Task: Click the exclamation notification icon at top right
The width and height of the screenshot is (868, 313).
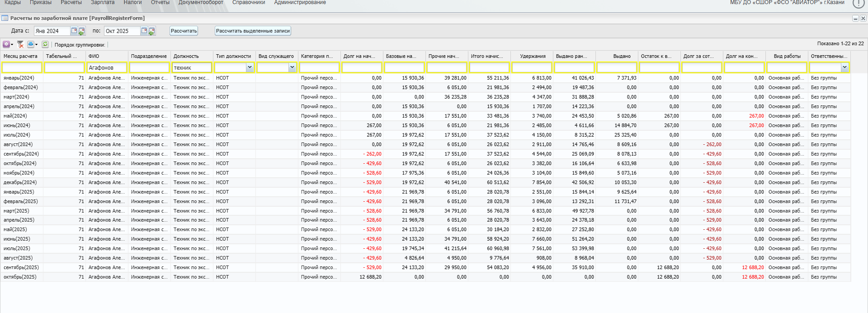Action: click(x=858, y=3)
